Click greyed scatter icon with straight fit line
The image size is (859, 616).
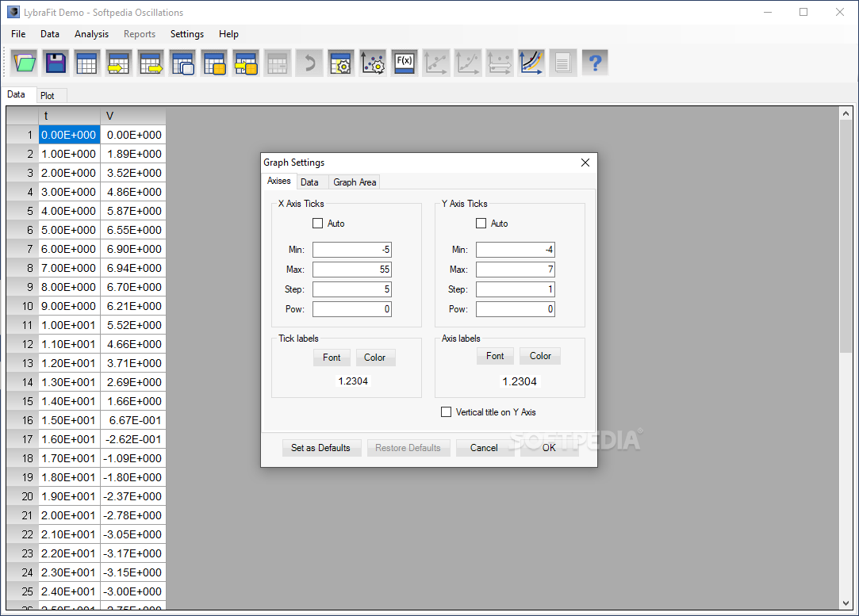point(436,63)
